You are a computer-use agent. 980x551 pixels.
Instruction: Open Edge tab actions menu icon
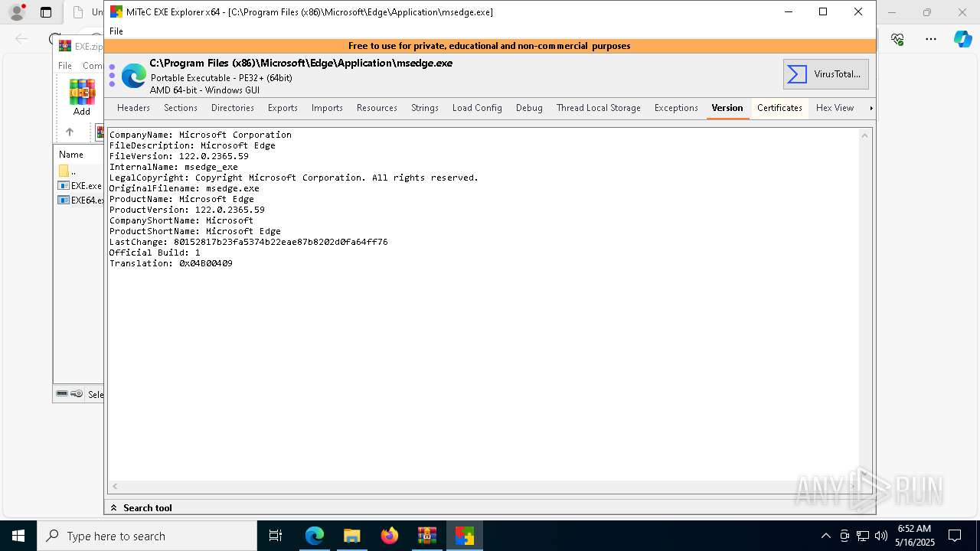[x=46, y=12]
